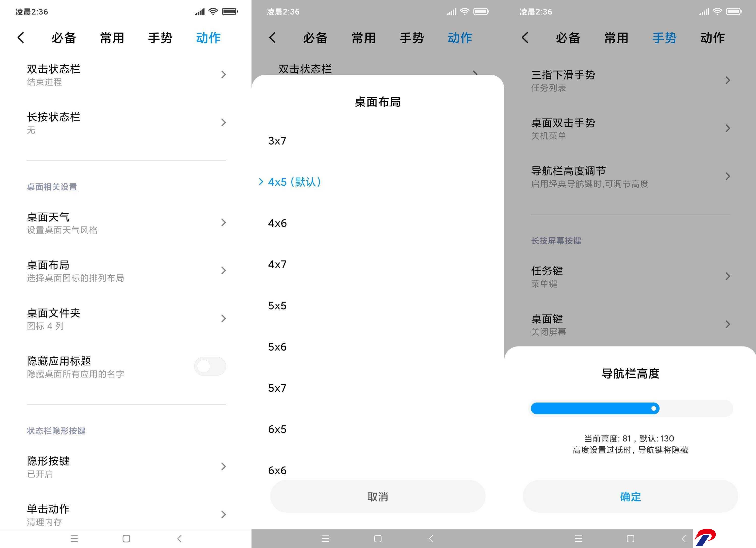Open the 桌面键 关闭屏幕 row
This screenshot has width=756, height=548.
tap(630, 325)
